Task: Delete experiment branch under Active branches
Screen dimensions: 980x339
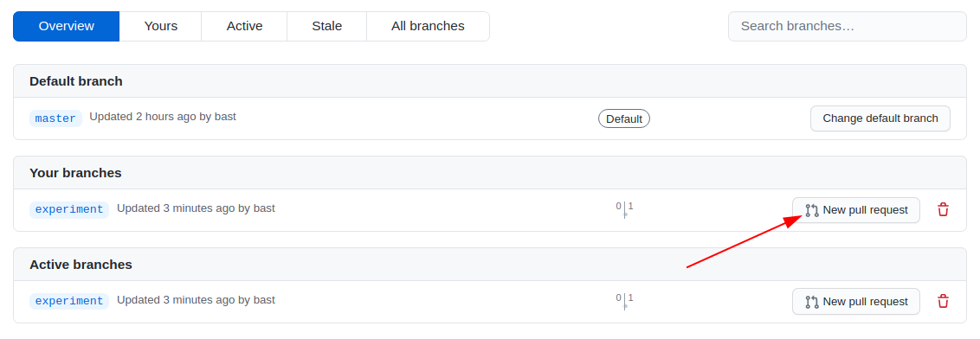Action: click(x=943, y=302)
